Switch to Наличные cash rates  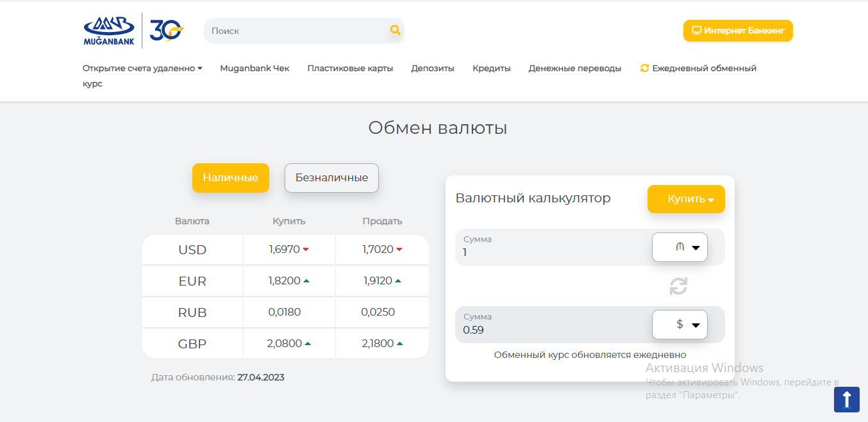click(230, 178)
